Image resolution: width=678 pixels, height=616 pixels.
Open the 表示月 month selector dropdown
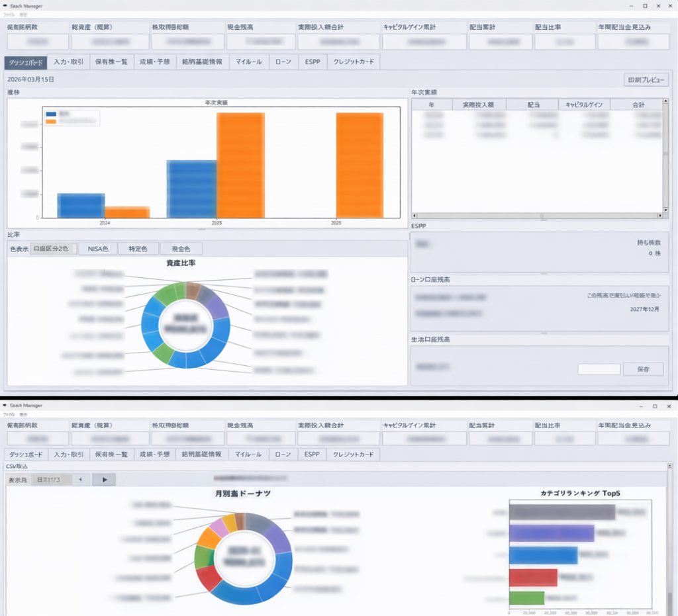point(52,479)
